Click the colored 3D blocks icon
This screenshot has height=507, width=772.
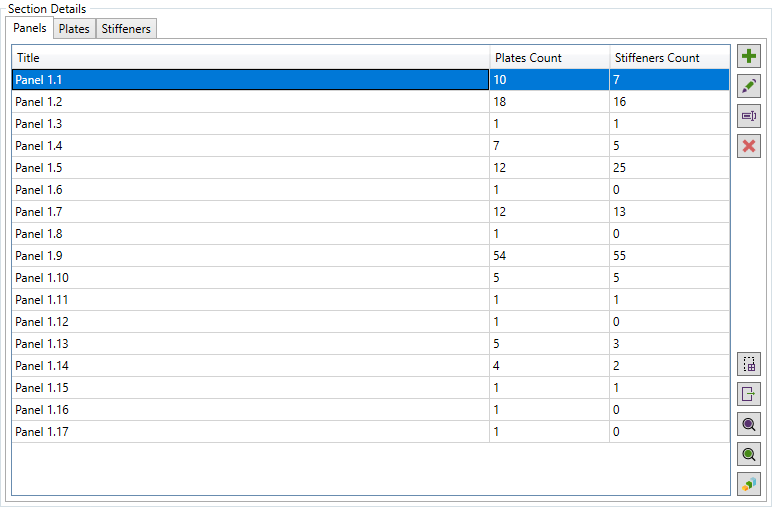pyautogui.click(x=748, y=484)
